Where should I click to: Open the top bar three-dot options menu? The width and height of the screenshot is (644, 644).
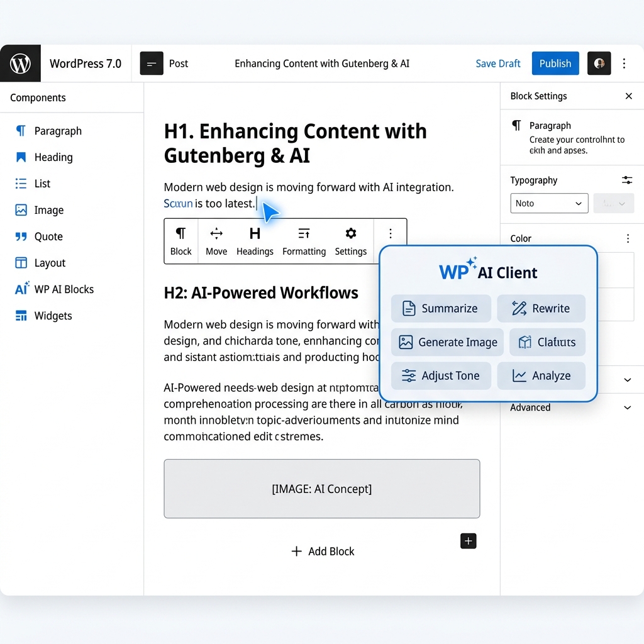coord(624,64)
